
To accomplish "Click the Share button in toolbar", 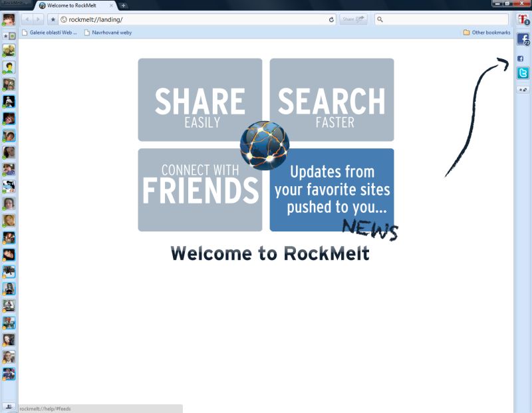I will [353, 19].
